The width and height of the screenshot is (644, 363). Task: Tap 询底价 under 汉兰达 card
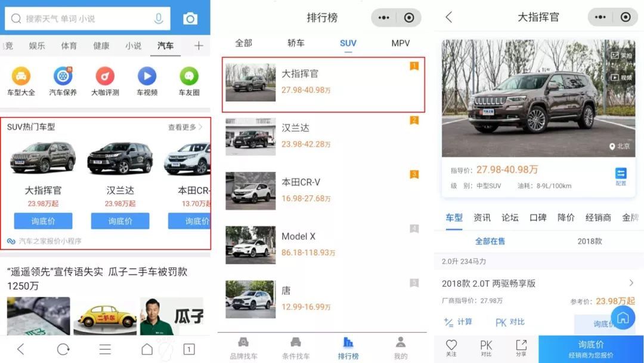pos(120,221)
